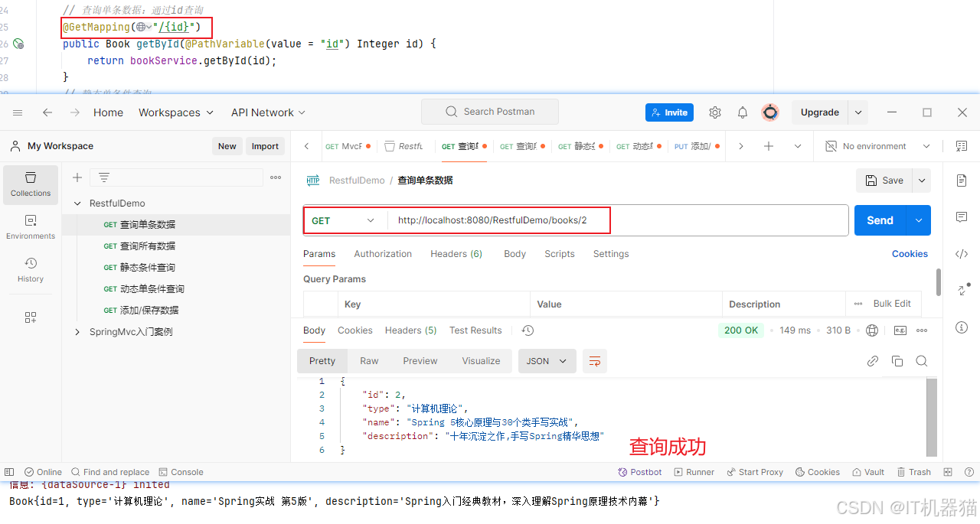Open the tabs list dropdown chevron

[x=798, y=146]
